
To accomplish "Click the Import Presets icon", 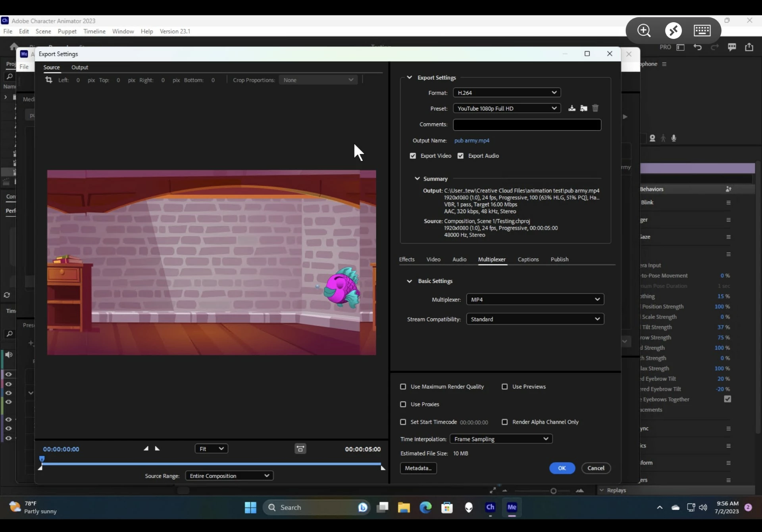I will [x=583, y=108].
